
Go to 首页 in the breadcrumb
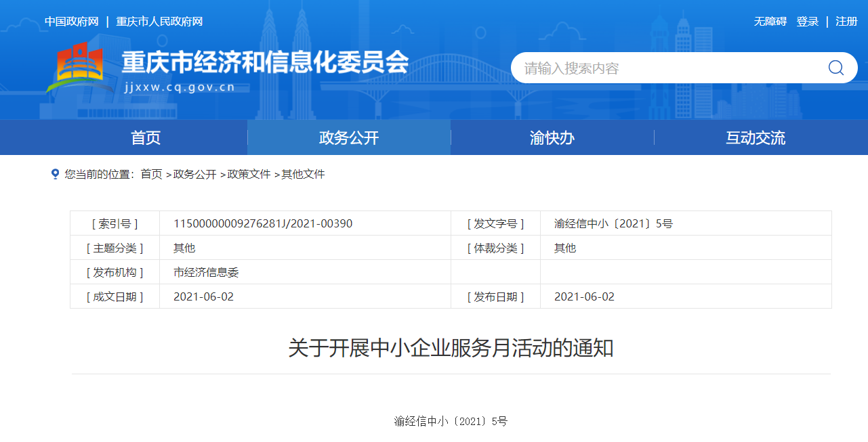point(151,174)
